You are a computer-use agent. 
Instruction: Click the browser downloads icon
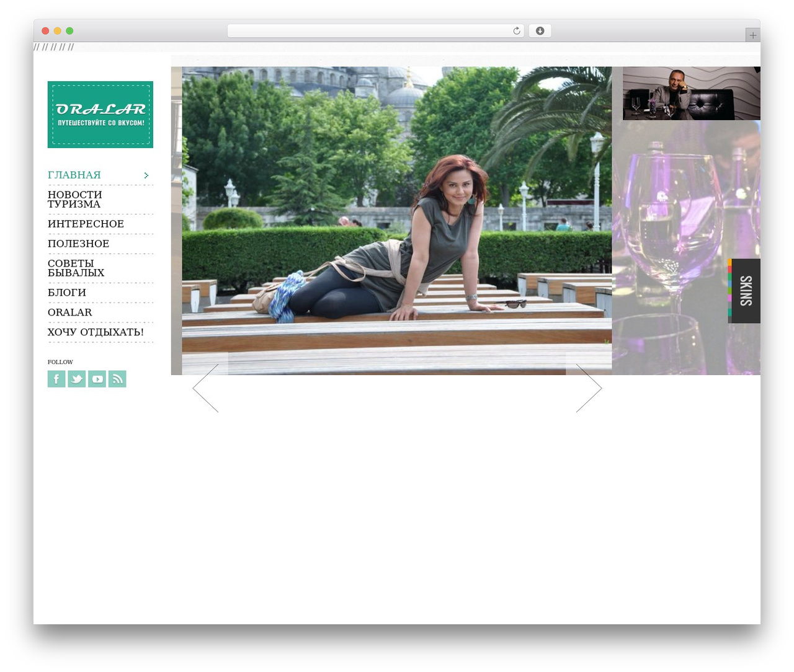point(540,31)
